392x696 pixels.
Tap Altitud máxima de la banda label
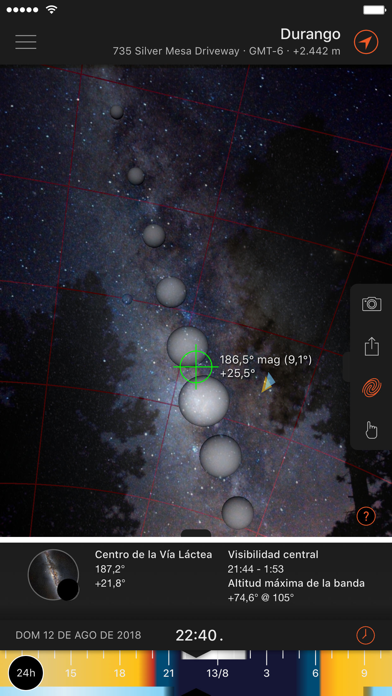pyautogui.click(x=296, y=583)
